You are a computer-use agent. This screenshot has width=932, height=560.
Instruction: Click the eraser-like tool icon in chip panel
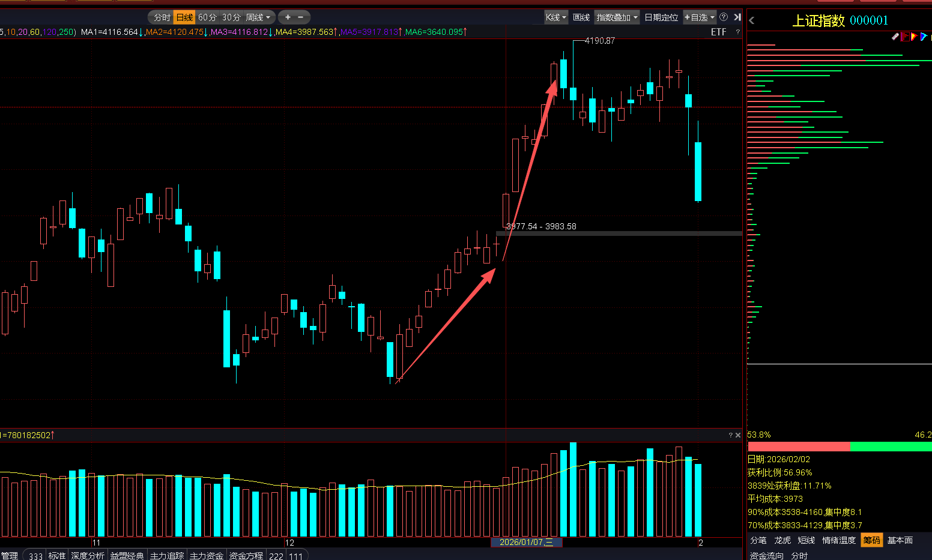(x=895, y=37)
